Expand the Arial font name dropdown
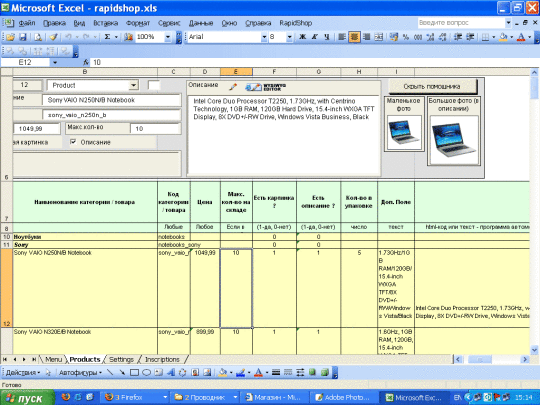Screen dimensions: 540x405 pos(264,37)
